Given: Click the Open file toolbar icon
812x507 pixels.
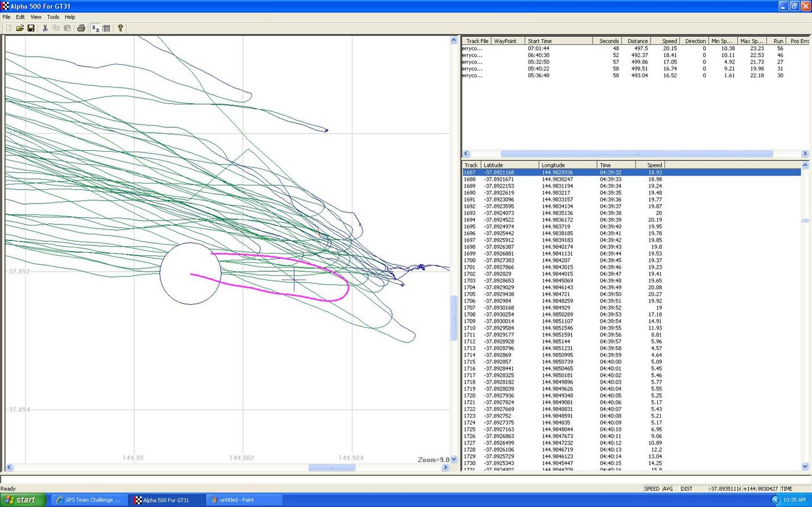Looking at the screenshot, I should pos(20,28).
